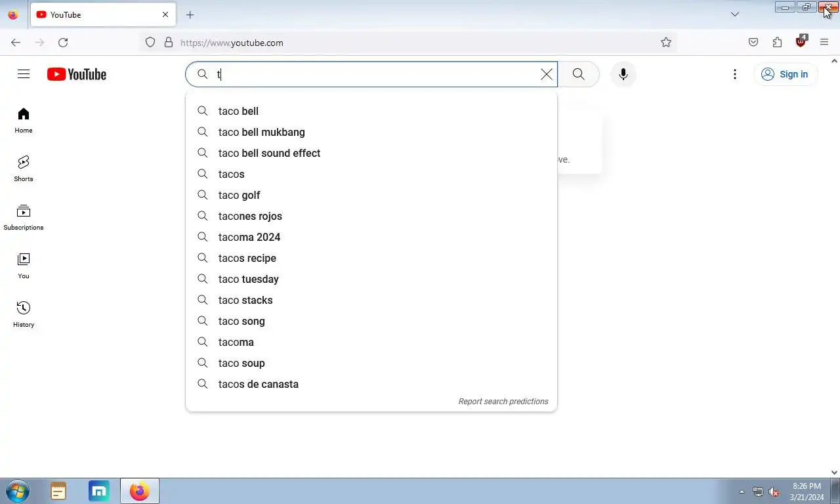Open the network tray icon
840x504 pixels.
pyautogui.click(x=758, y=492)
